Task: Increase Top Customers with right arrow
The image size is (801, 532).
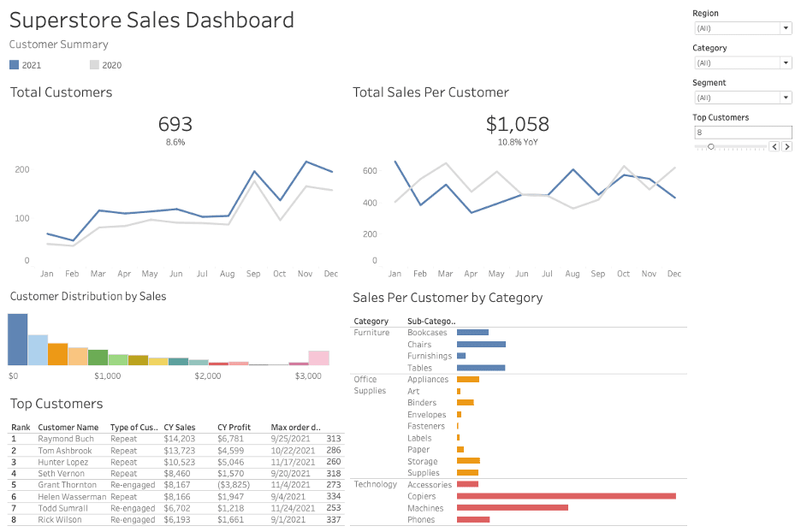Action: [x=786, y=146]
